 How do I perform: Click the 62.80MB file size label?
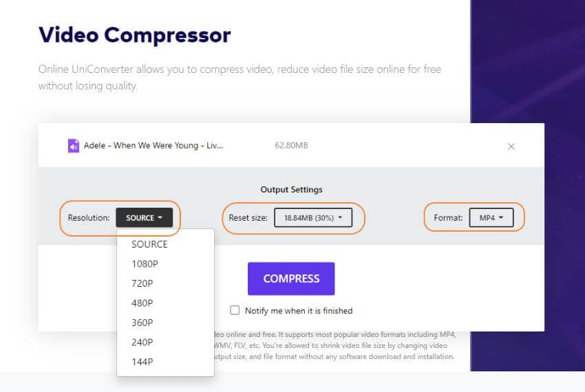292,146
